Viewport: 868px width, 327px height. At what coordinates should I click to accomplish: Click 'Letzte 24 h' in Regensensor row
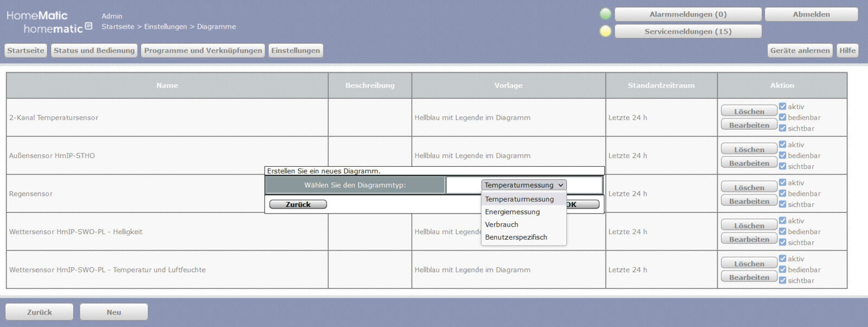coord(628,193)
